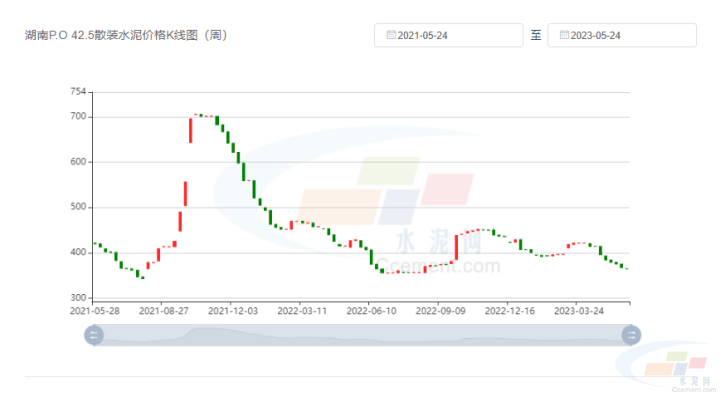The height and width of the screenshot is (402, 726).
Task: Click the 754 y-axis maximum label
Action: [79, 92]
